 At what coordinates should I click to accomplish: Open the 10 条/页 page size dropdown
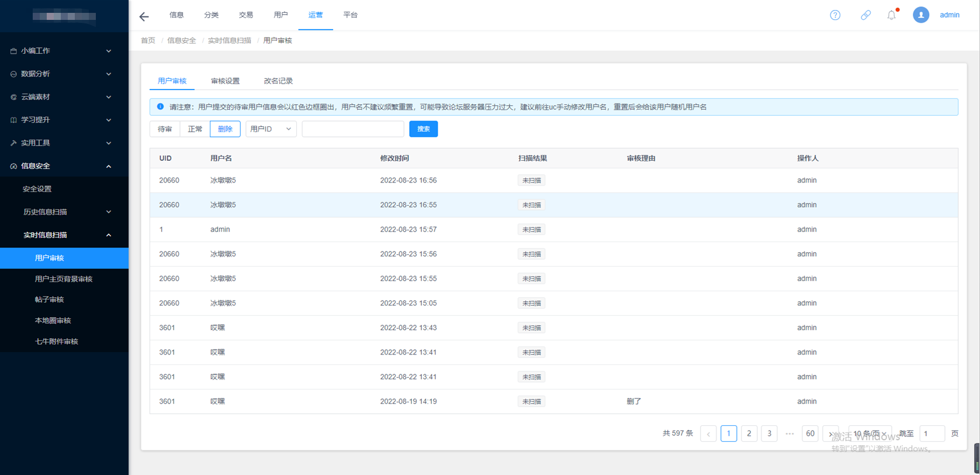(x=870, y=433)
